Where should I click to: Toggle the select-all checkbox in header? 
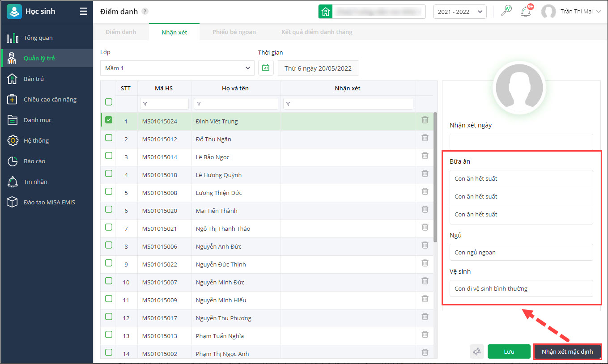109,102
